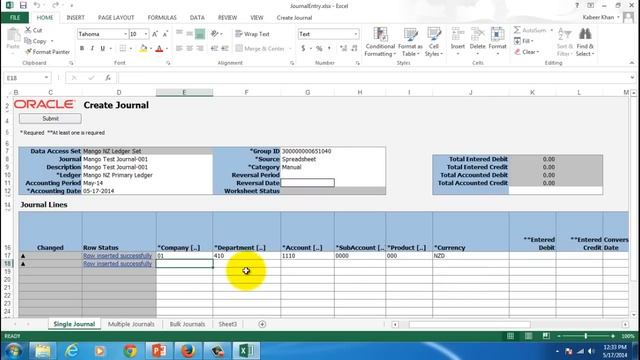Viewport: 640px width, 360px height.
Task: Open PowerPoint from the taskbar
Action: coord(159,351)
